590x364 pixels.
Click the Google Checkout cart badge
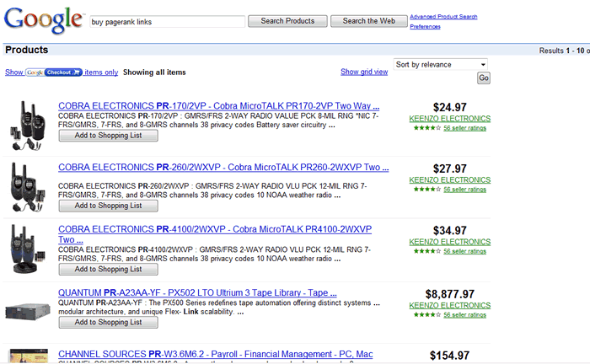[53, 72]
